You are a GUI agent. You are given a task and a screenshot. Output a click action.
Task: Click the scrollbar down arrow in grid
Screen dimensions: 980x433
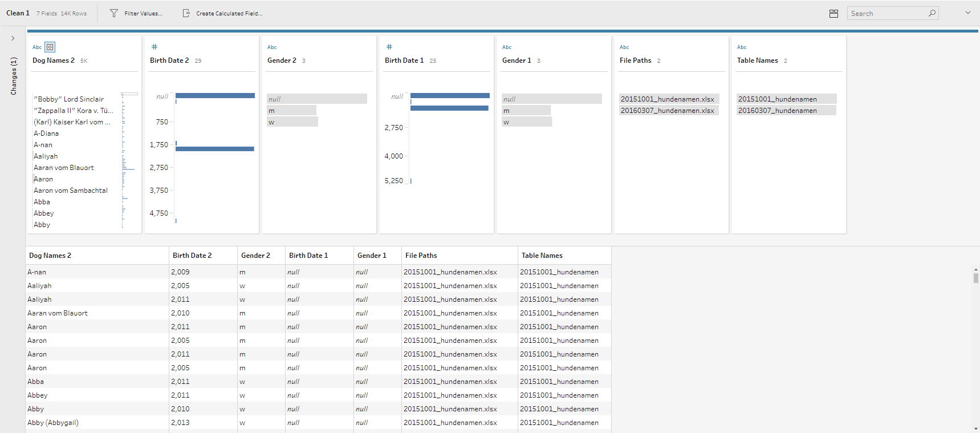(976, 428)
